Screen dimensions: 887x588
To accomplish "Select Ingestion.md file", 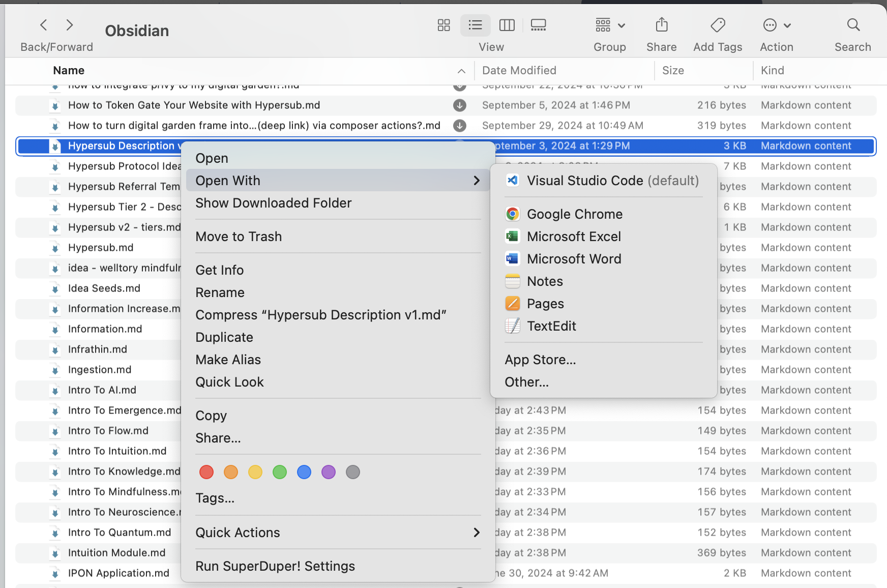I will [100, 370].
